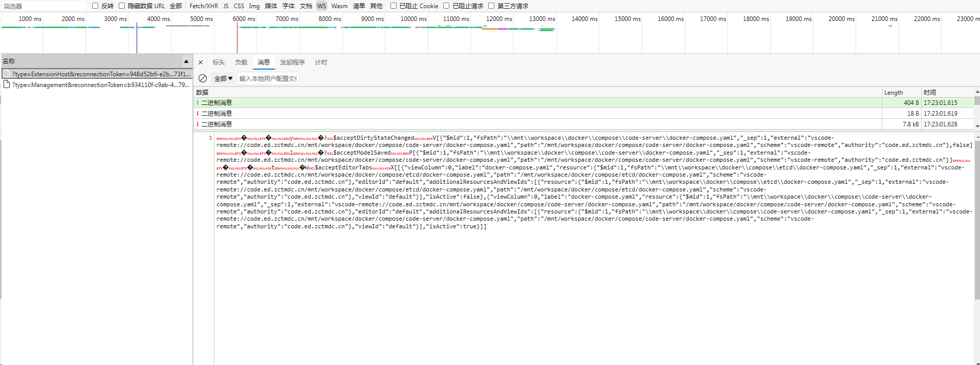Image resolution: width=980 pixels, height=365 pixels.
Task: Select the Management WebSocket request
Action: point(97,85)
